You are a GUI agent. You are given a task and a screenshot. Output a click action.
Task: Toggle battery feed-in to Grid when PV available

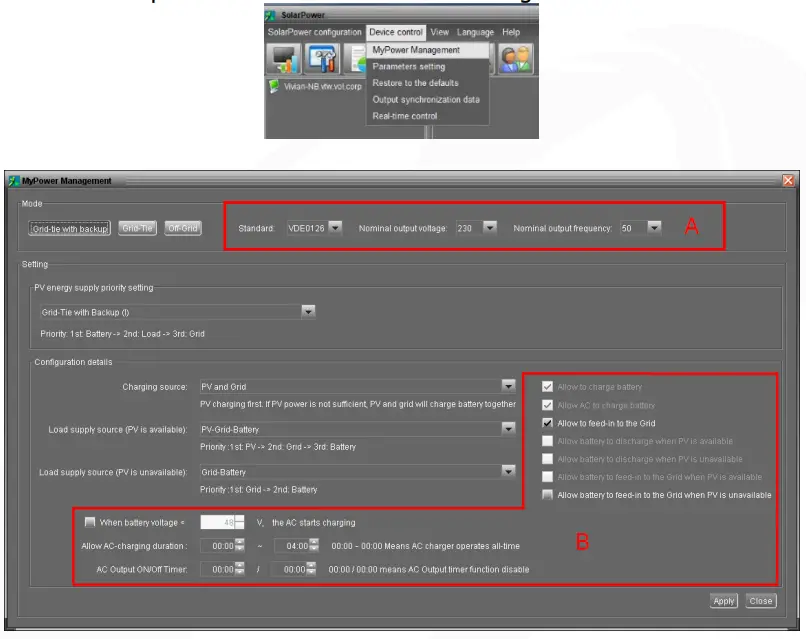coord(547,477)
